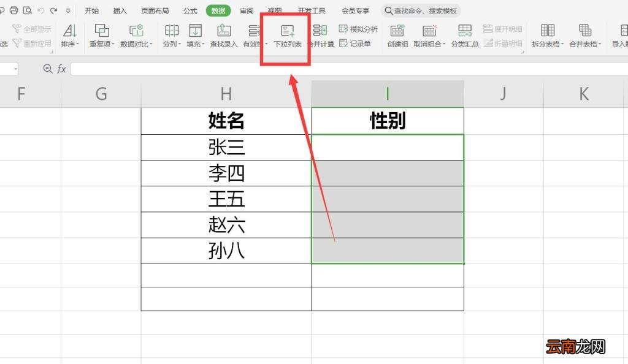Click the cell containing 赵六
The height and width of the screenshot is (364, 628).
click(x=226, y=225)
